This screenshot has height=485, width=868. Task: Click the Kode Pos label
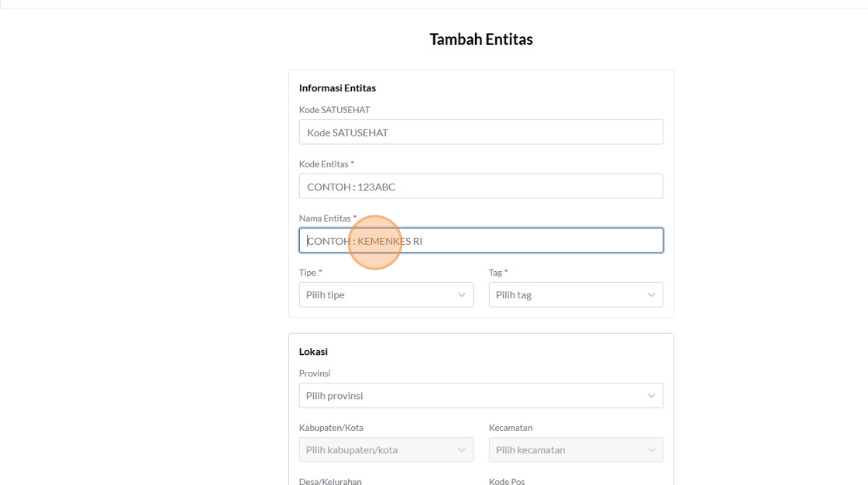[x=507, y=481]
